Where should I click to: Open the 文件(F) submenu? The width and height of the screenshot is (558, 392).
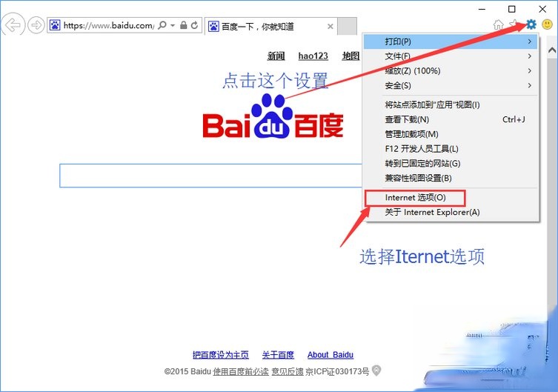point(451,56)
